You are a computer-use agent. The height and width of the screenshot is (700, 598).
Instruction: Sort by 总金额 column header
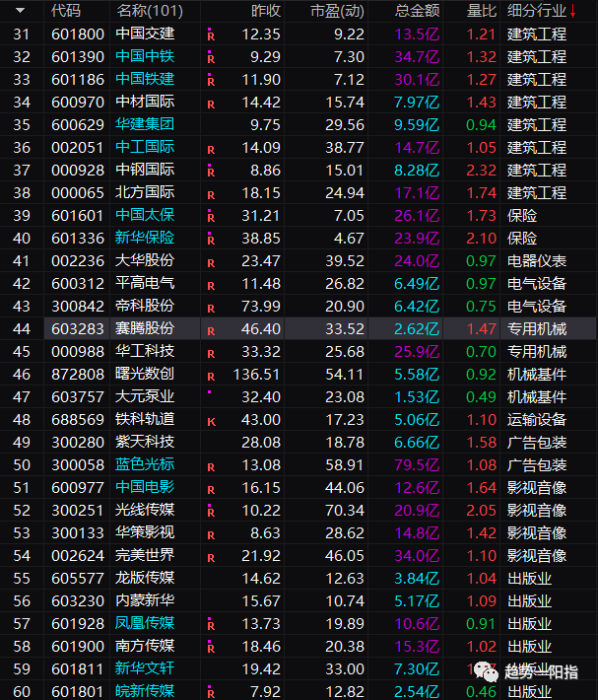418,11
